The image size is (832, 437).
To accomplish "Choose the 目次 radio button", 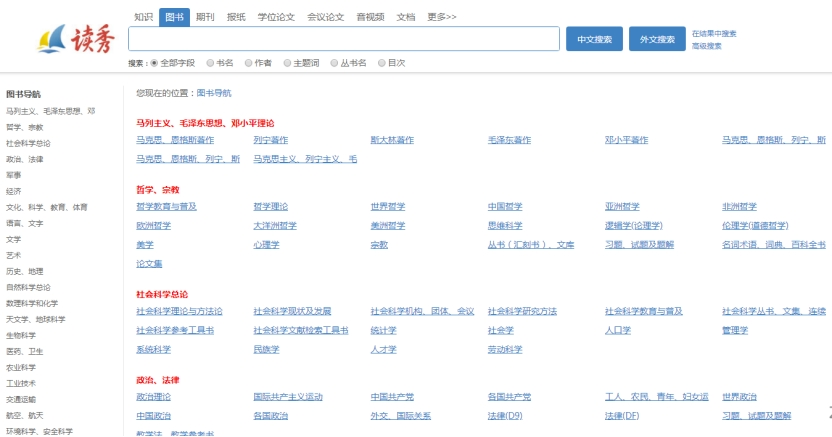I will pos(382,63).
